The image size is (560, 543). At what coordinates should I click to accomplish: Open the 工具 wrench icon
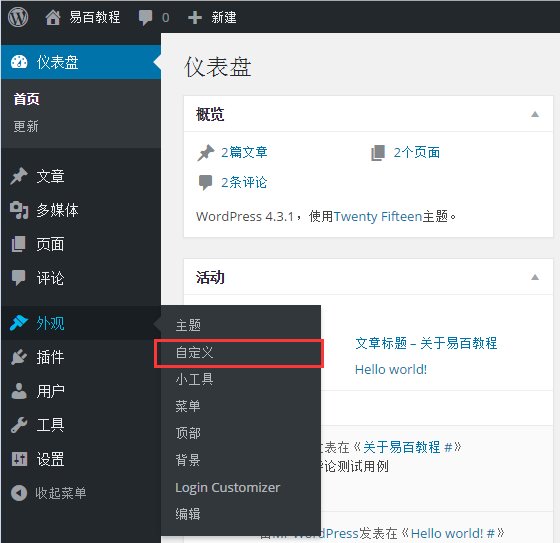point(19,425)
